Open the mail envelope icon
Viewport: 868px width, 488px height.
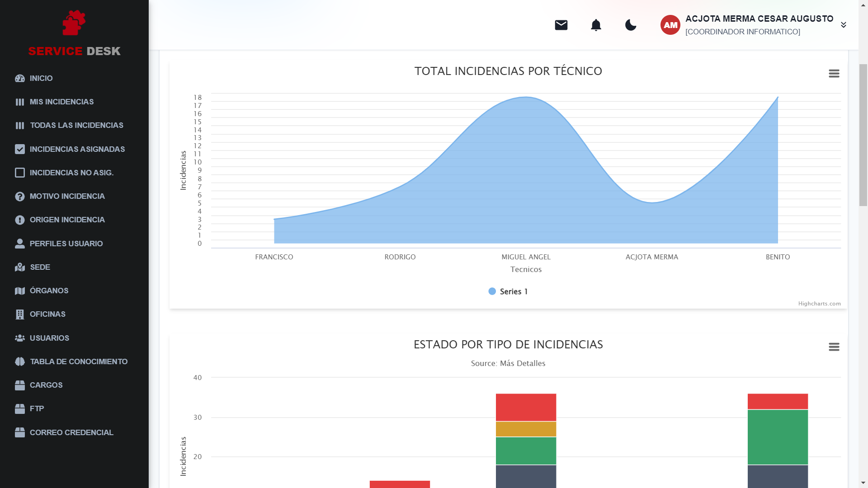point(561,25)
